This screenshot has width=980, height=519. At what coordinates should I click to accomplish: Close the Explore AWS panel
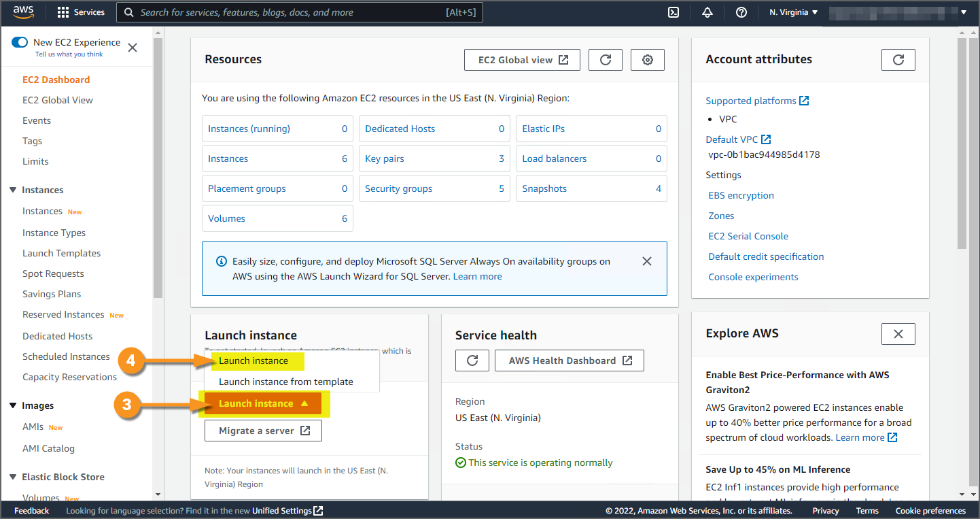pyautogui.click(x=898, y=334)
